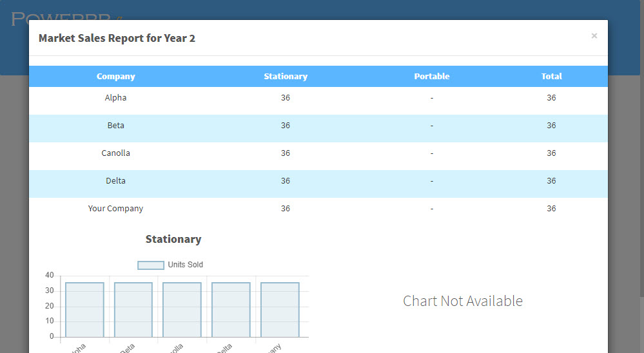Screen dimensions: 644x353
Task: Select the Alpha company name cell
Action: [116, 98]
